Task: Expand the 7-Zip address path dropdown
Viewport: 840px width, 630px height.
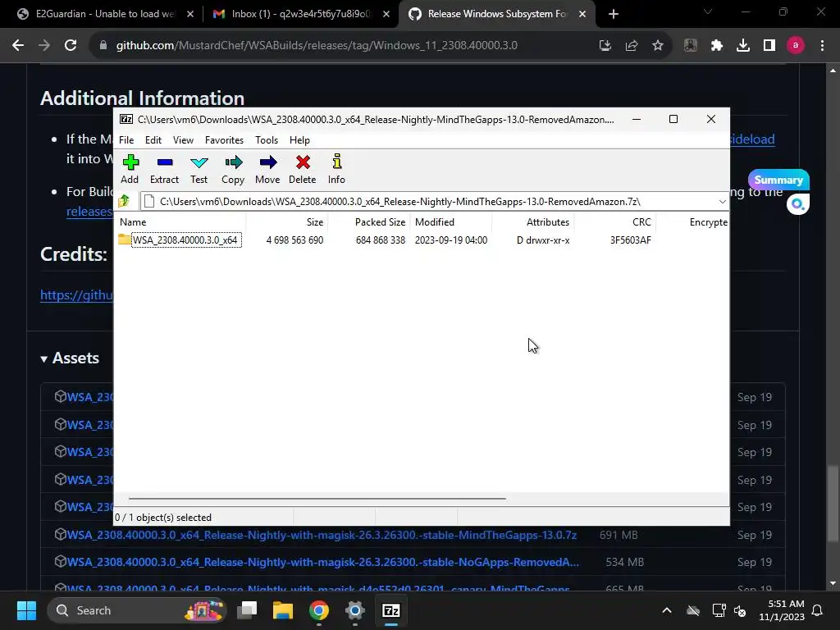Action: [722, 202]
